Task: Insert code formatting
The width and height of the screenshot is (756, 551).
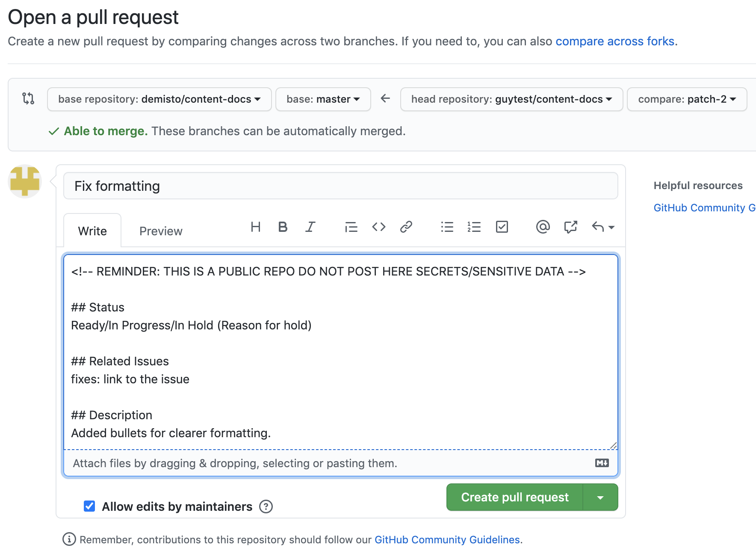Action: click(379, 227)
